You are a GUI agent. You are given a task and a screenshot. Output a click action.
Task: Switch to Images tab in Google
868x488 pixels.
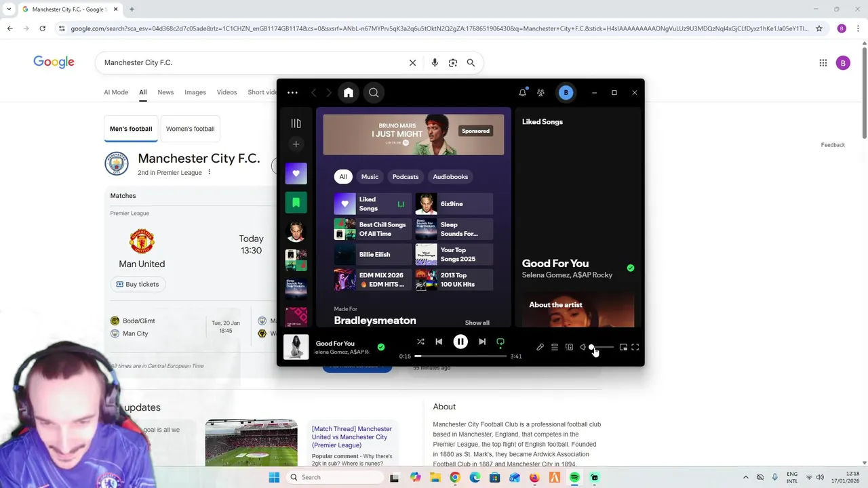[195, 92]
